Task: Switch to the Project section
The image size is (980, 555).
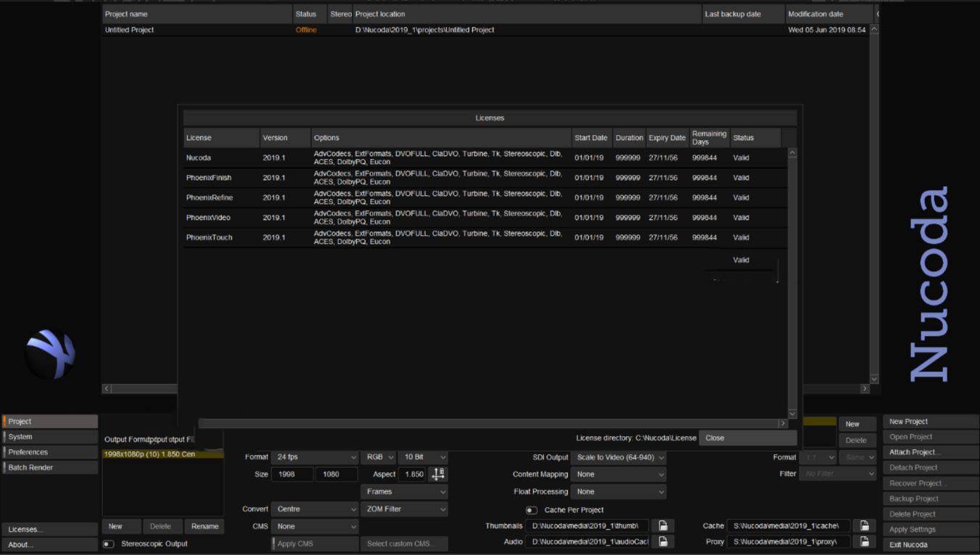Action: 50,422
